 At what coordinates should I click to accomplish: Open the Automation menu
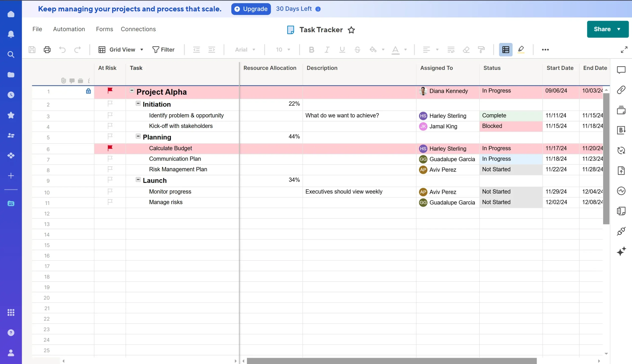pos(69,29)
